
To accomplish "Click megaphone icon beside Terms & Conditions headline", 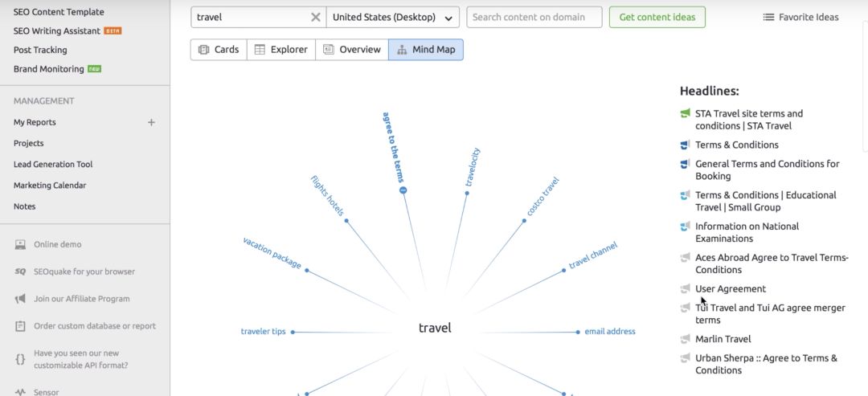I will click(x=686, y=145).
